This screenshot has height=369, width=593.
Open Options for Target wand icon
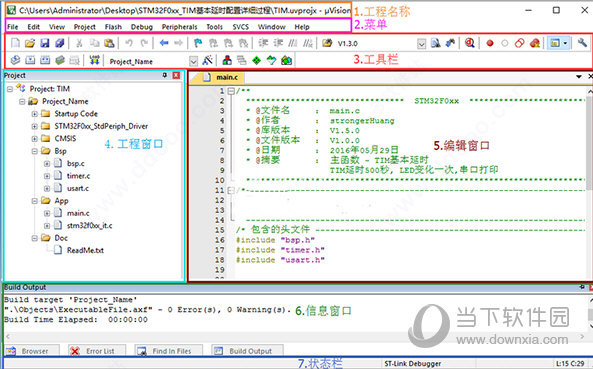(x=207, y=60)
